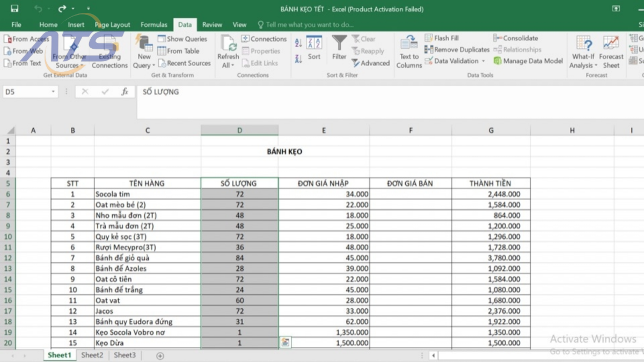Apply Flash Fill
The height and width of the screenshot is (362, 644).
(429, 38)
